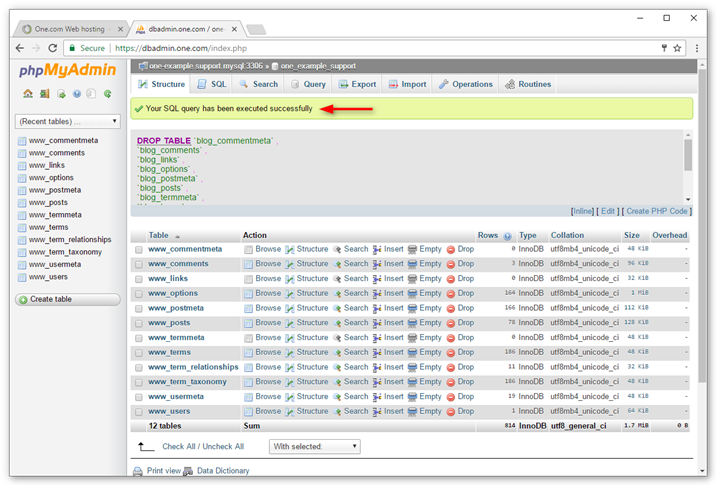Bookmark this page with the star icon
Image resolution: width=716 pixels, height=485 pixels.
pyautogui.click(x=677, y=48)
